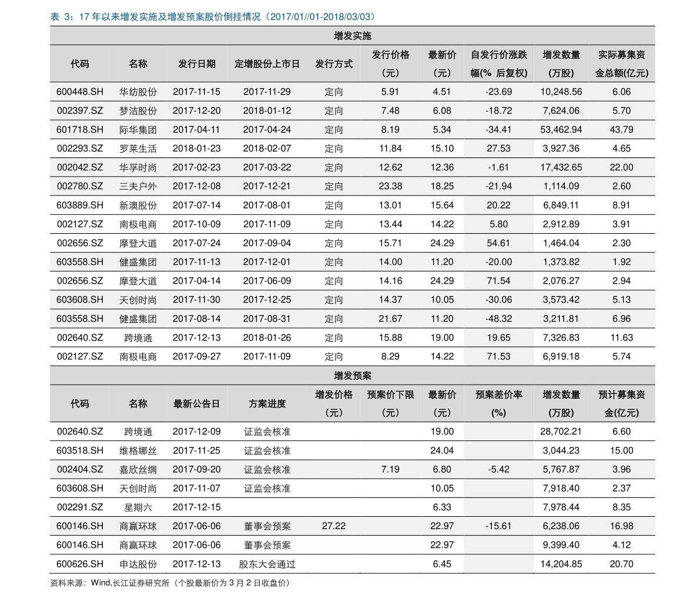
Task: Select the 名称 column header
Action: 139,63
